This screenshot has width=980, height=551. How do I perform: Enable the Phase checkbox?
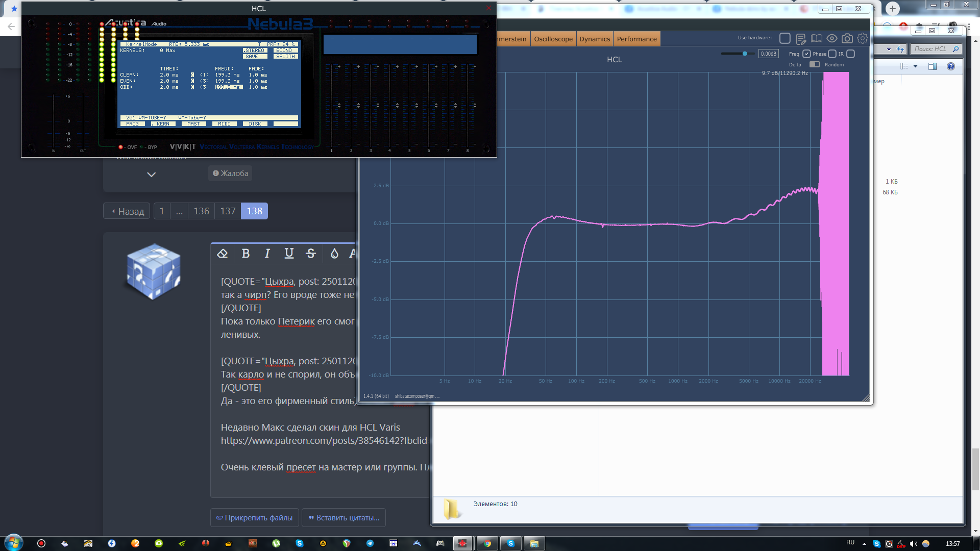[832, 54]
